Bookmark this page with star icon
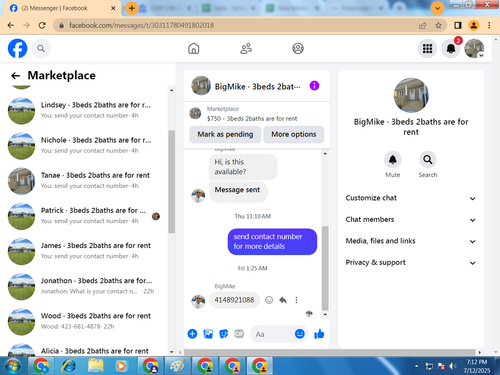The image size is (500, 375). coord(438,25)
